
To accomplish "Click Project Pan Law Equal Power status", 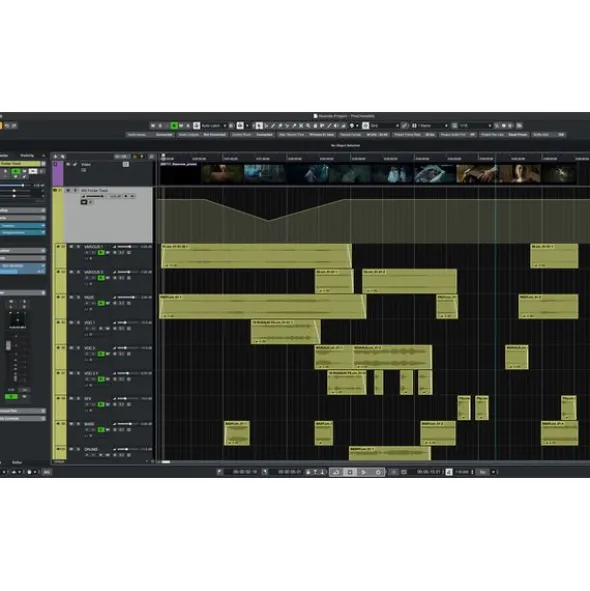I will tap(504, 135).
